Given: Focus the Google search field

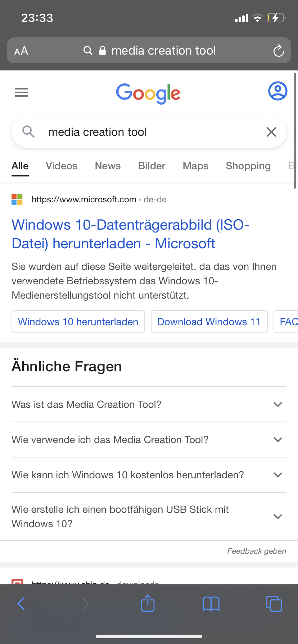Looking at the screenshot, I should click(x=149, y=132).
